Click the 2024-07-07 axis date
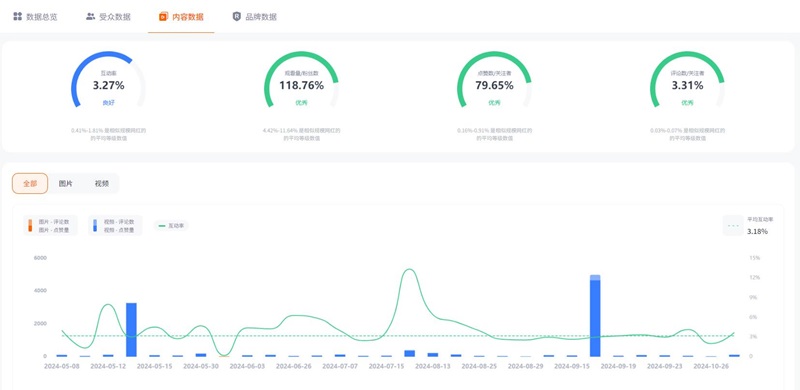The image size is (800, 390). (340, 366)
